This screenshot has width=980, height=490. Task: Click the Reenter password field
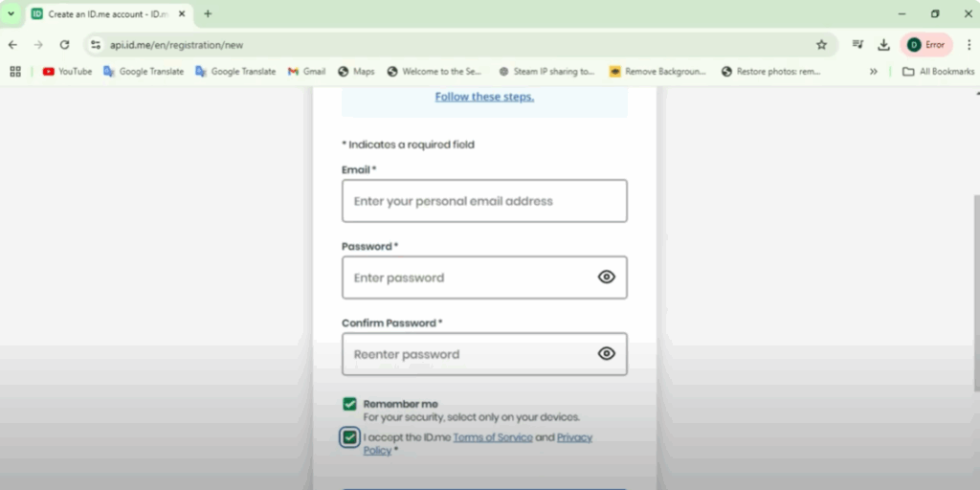[484, 354]
